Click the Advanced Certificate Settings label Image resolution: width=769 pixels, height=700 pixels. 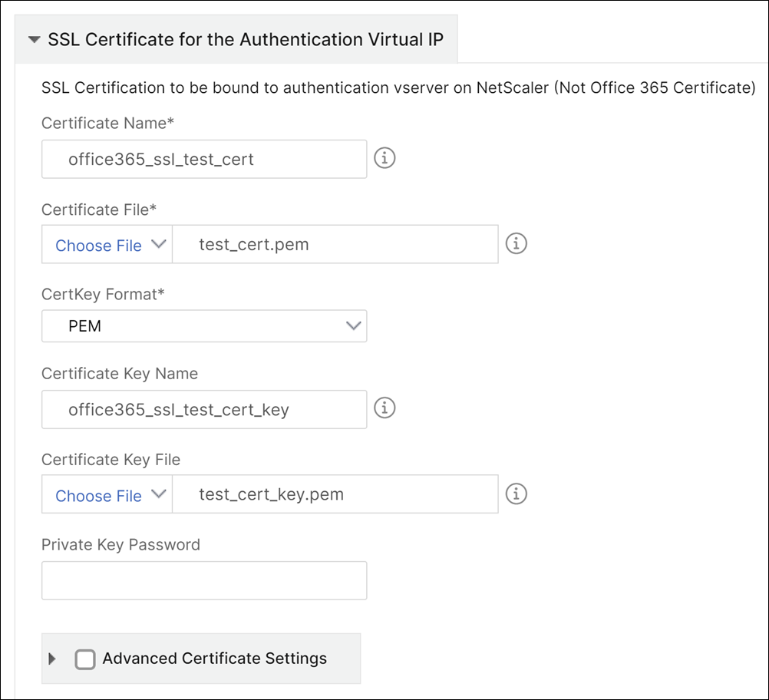214,659
